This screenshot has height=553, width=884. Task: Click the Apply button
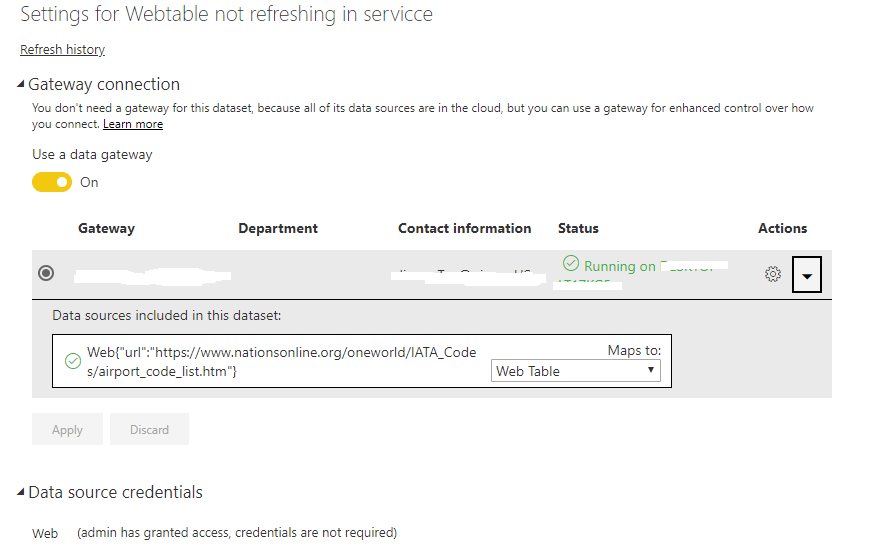(67, 430)
